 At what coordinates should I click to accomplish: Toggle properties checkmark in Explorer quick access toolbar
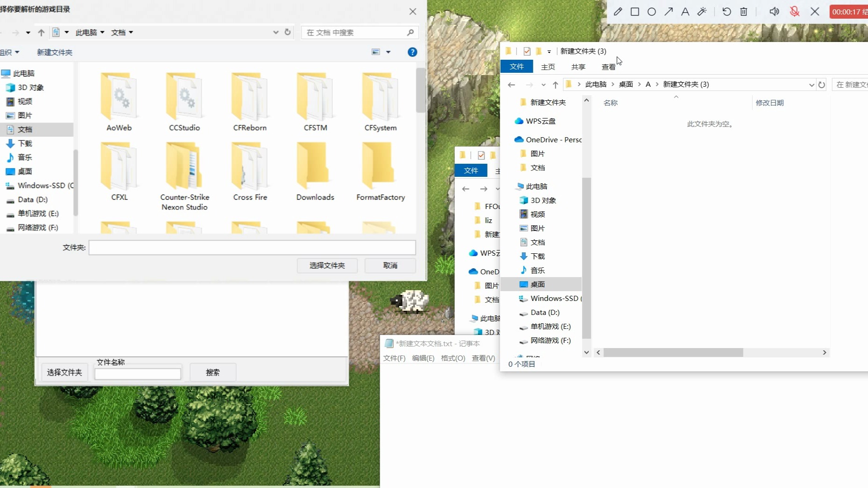(x=527, y=51)
